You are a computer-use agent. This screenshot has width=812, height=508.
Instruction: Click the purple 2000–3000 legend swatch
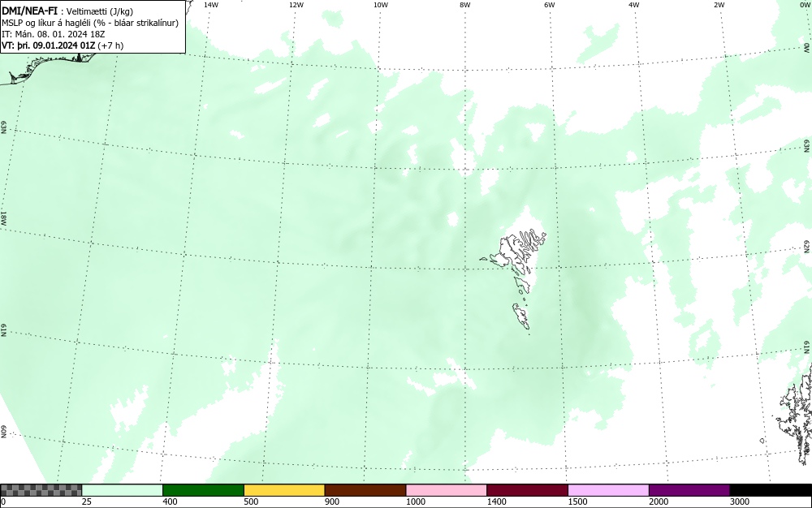click(689, 490)
